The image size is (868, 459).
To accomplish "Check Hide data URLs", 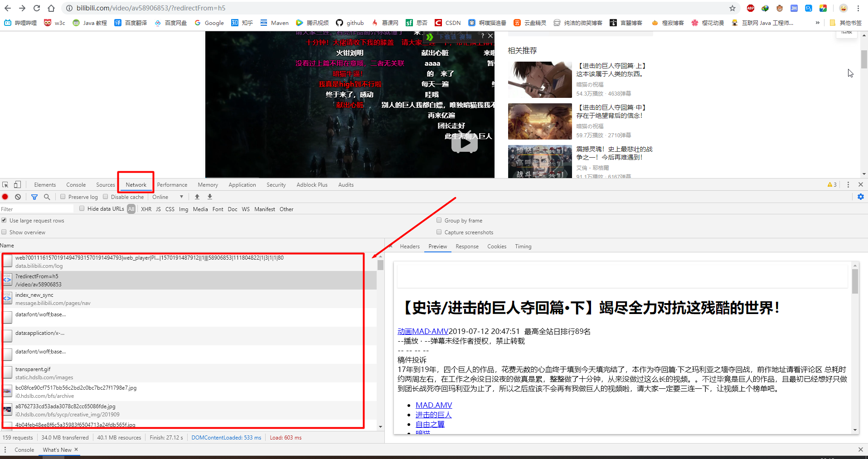I will (82, 208).
